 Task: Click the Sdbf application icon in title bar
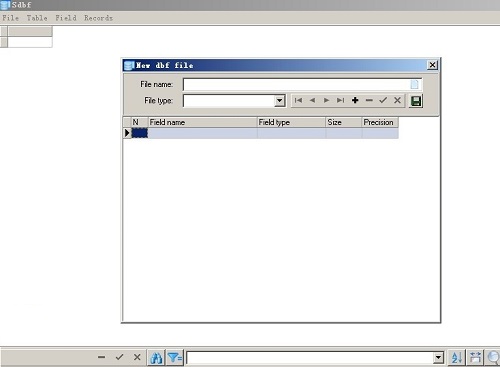coord(5,5)
